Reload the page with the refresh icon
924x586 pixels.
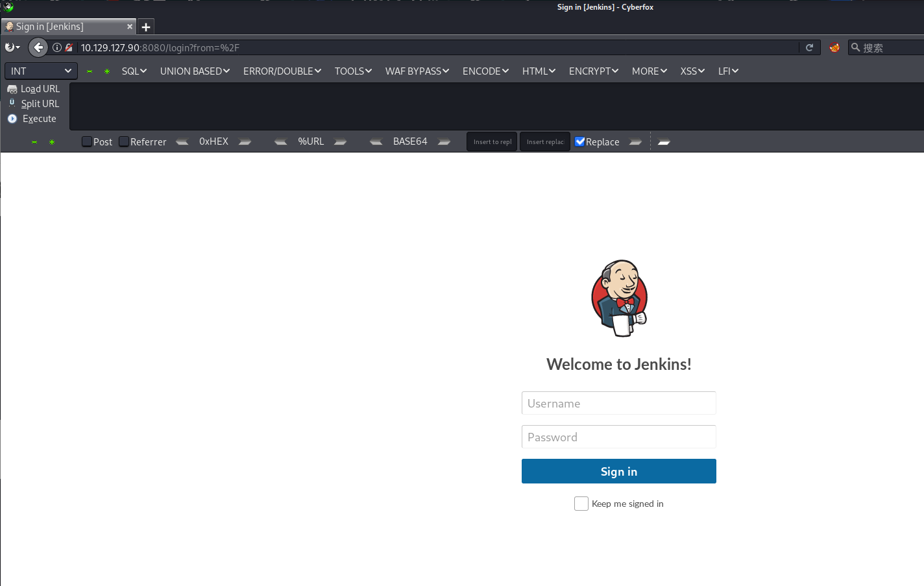[809, 47]
